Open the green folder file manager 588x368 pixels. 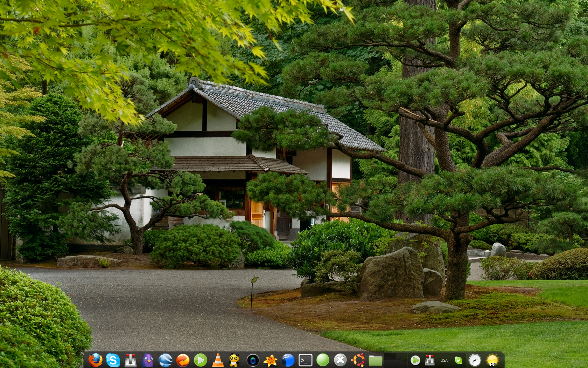tap(375, 360)
